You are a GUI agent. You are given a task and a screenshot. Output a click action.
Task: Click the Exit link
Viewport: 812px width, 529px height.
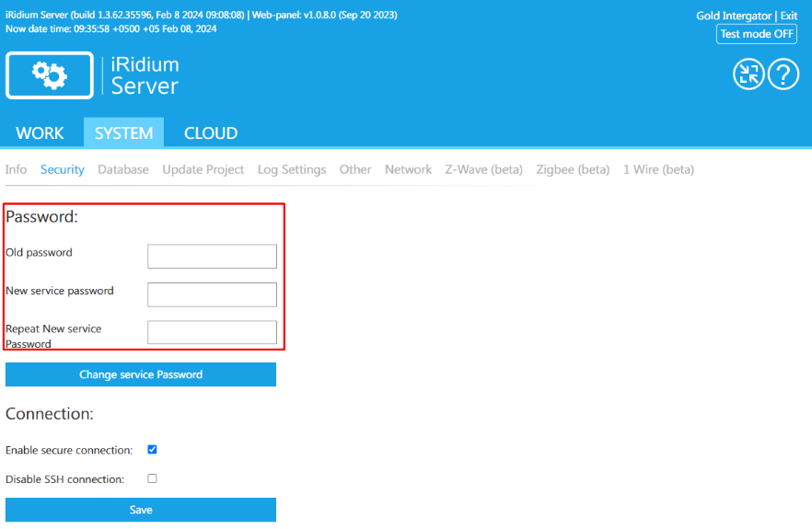pyautogui.click(x=789, y=16)
